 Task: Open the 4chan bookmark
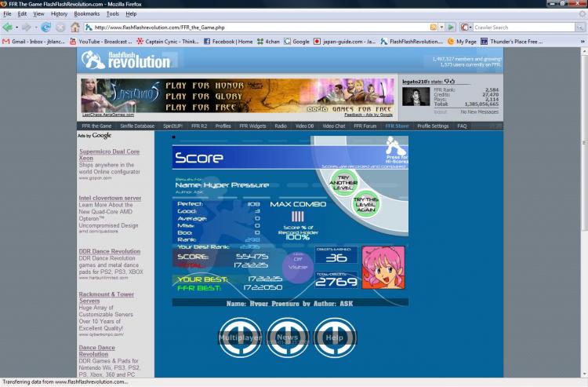click(268, 42)
